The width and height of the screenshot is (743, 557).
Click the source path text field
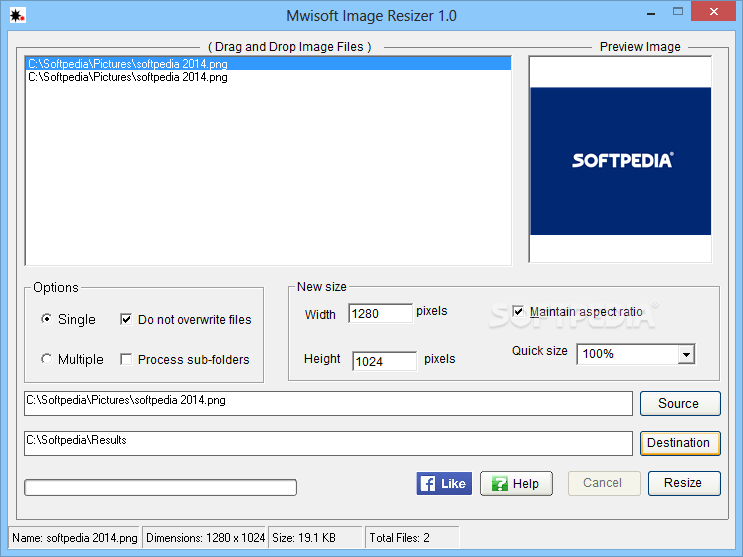tap(328, 403)
